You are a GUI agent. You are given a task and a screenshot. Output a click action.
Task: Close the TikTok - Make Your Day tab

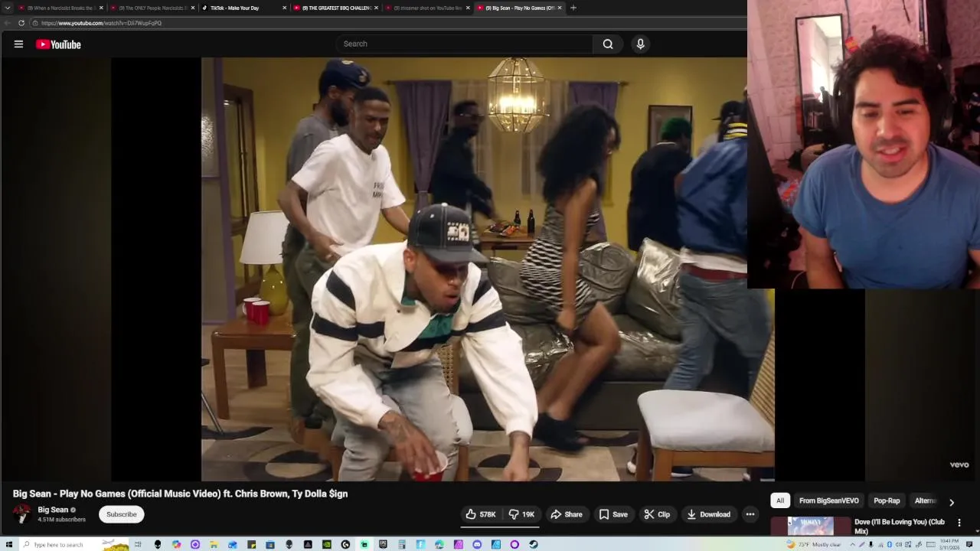285,8
